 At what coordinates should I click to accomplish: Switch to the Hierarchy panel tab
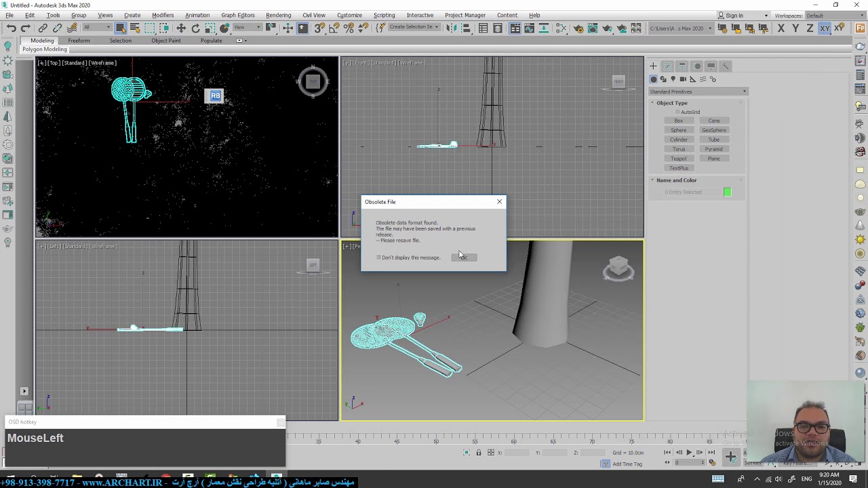click(x=682, y=66)
